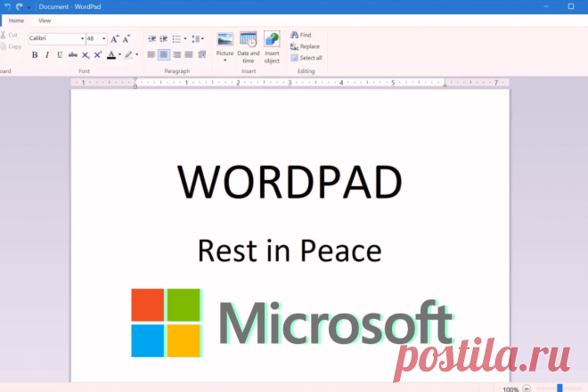Open the highlight color dropdown arrow
The width and height of the screenshot is (588, 392).
(137, 54)
